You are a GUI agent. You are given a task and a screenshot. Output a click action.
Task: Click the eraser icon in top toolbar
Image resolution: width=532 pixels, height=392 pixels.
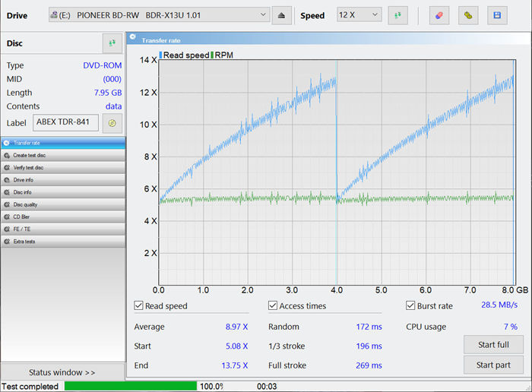[439, 15]
